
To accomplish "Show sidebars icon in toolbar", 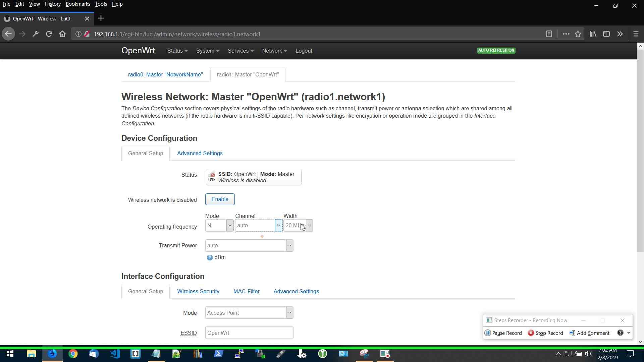I will pos(606,34).
